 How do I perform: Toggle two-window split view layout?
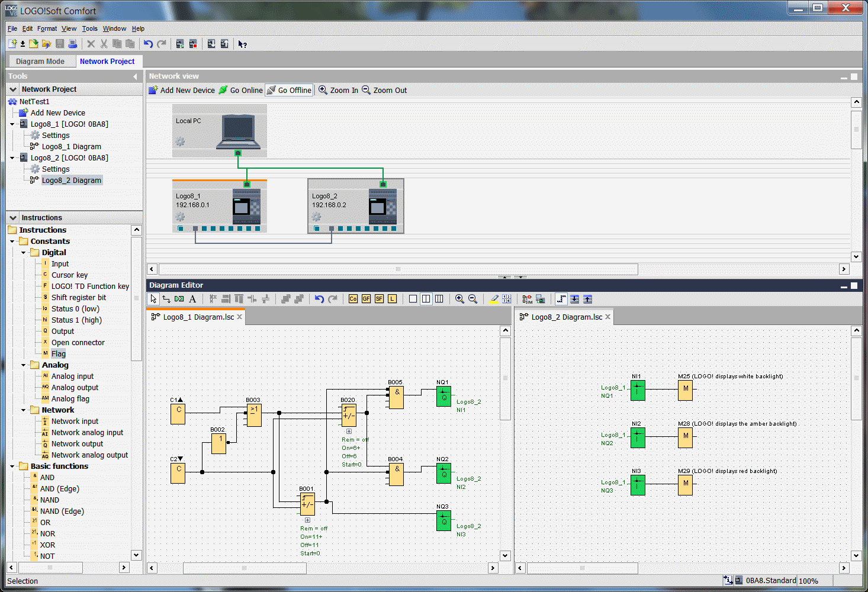[426, 299]
